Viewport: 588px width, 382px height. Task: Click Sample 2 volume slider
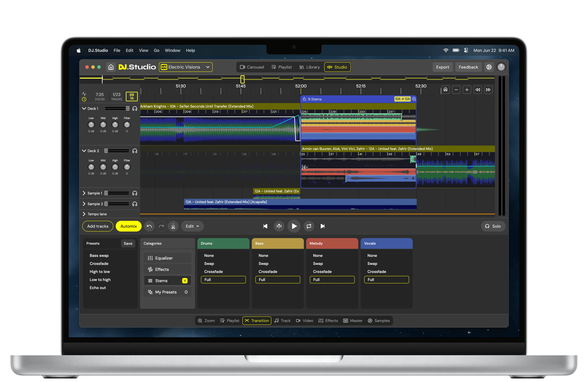(117, 204)
